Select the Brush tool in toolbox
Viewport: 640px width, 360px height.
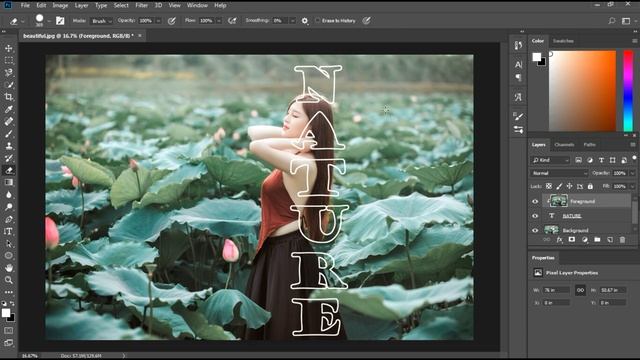tap(9, 134)
